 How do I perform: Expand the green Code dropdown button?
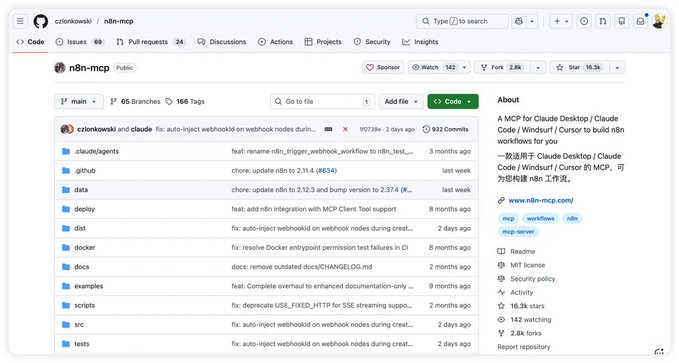tap(453, 101)
